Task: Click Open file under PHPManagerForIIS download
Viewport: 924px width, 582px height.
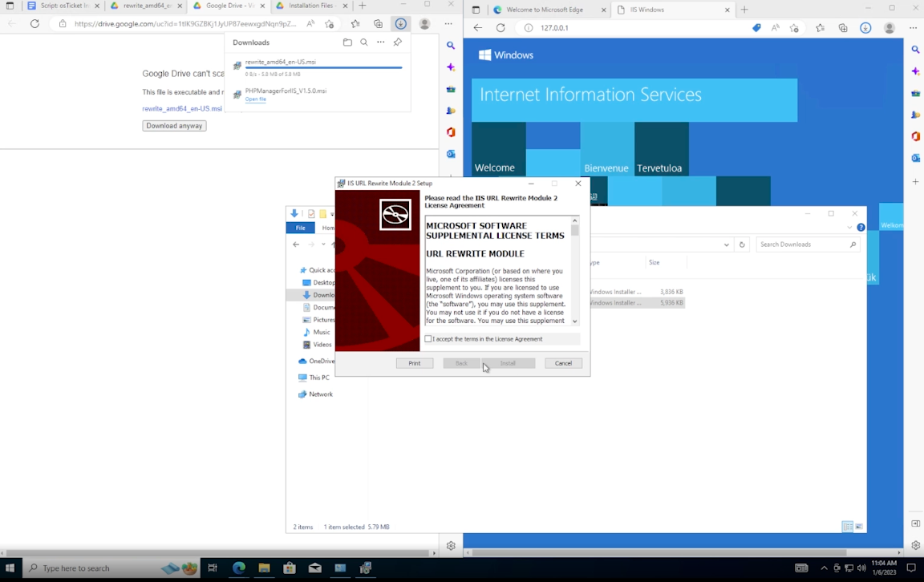Action: click(x=255, y=99)
